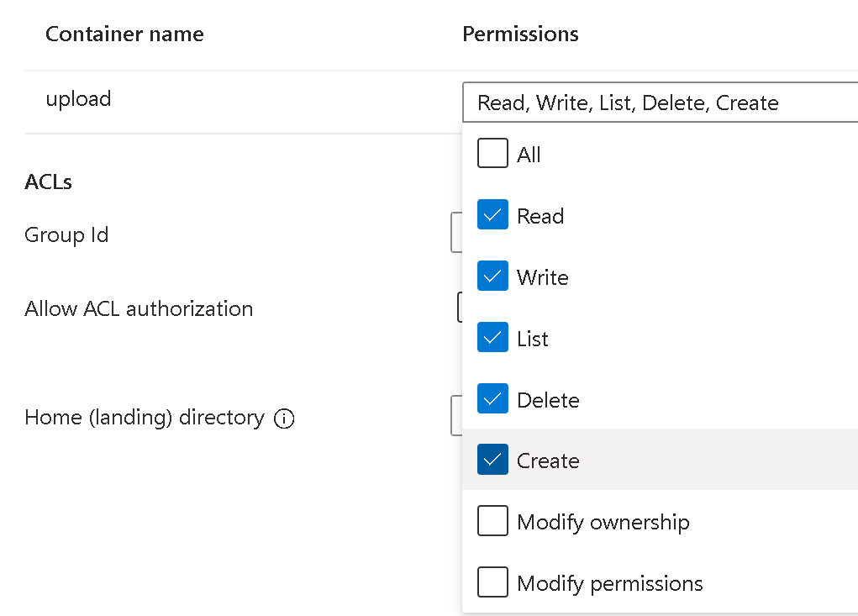Deselect the Delete permission checkbox

coord(492,400)
